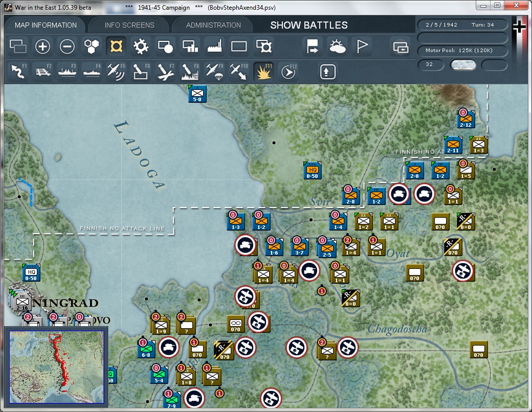This screenshot has width=532, height=412.
Task: Select the 5-0 unit on Ladoga shore
Action: pos(197,94)
